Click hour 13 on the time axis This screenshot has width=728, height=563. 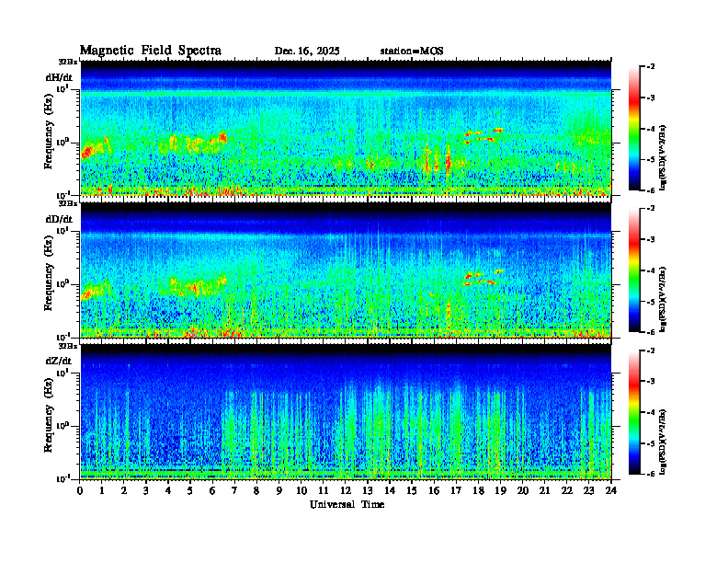[x=368, y=490]
